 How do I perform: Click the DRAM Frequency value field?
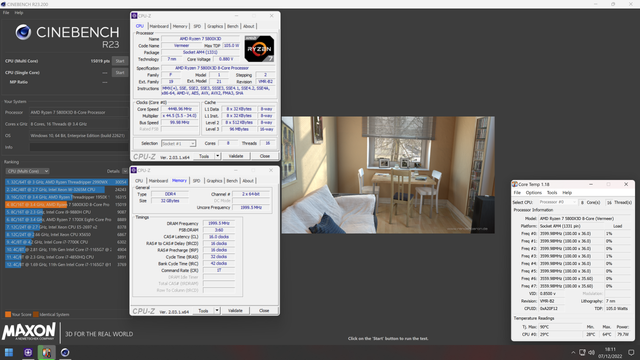coord(219,223)
